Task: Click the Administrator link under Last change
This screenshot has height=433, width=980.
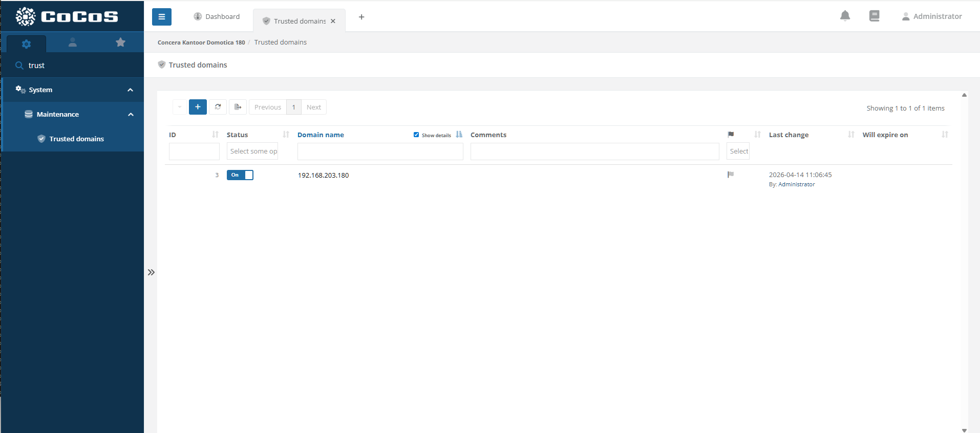Action: [796, 185]
